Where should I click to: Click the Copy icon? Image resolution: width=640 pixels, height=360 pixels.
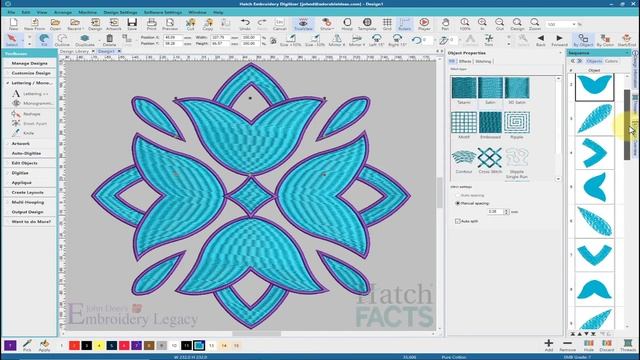208,24
